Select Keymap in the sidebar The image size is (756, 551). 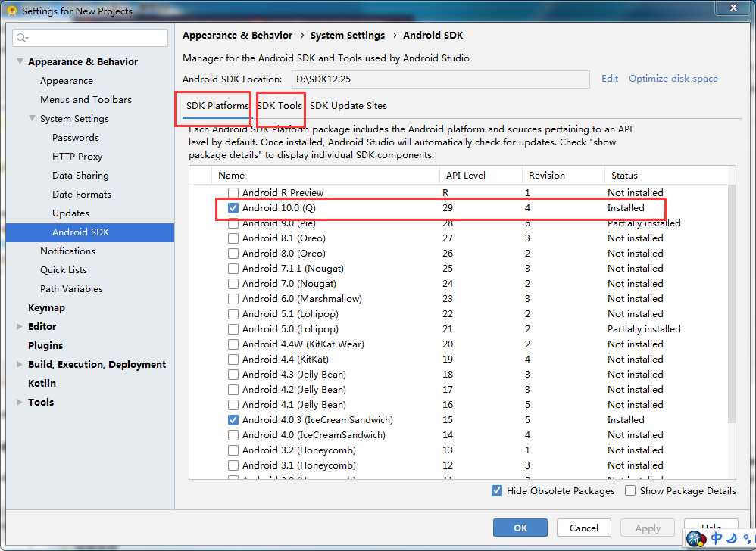pyautogui.click(x=46, y=308)
